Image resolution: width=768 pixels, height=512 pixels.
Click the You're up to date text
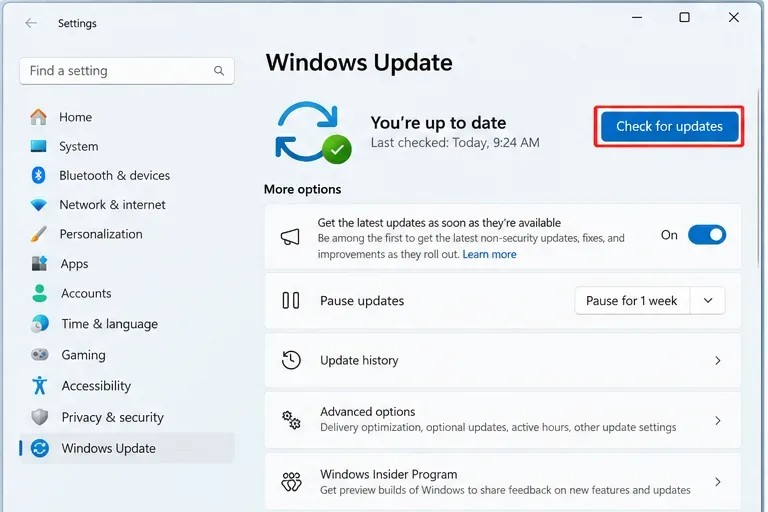coord(438,122)
